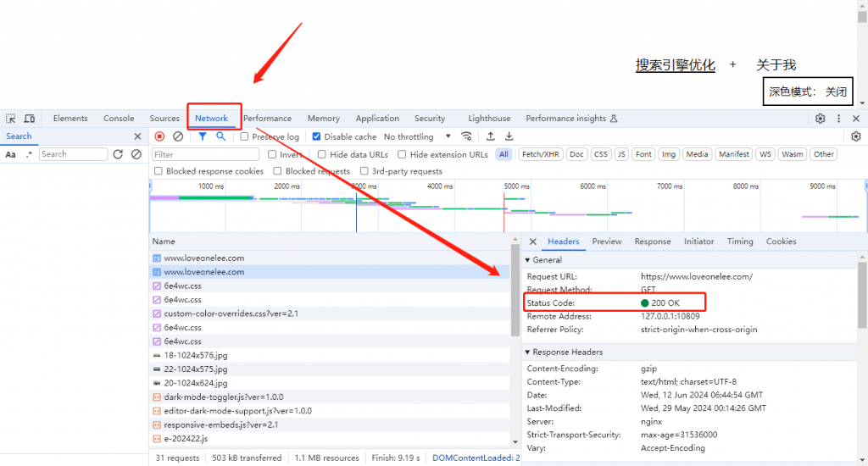
Task: Export HAR file with download arrow
Action: (509, 136)
